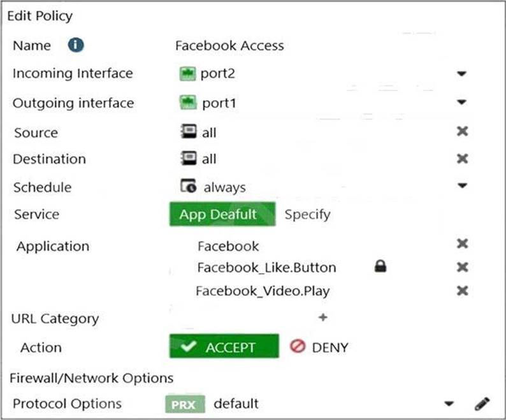The image size is (506, 420).
Task: Remove the 'all' Destination entry
Action: tap(463, 158)
